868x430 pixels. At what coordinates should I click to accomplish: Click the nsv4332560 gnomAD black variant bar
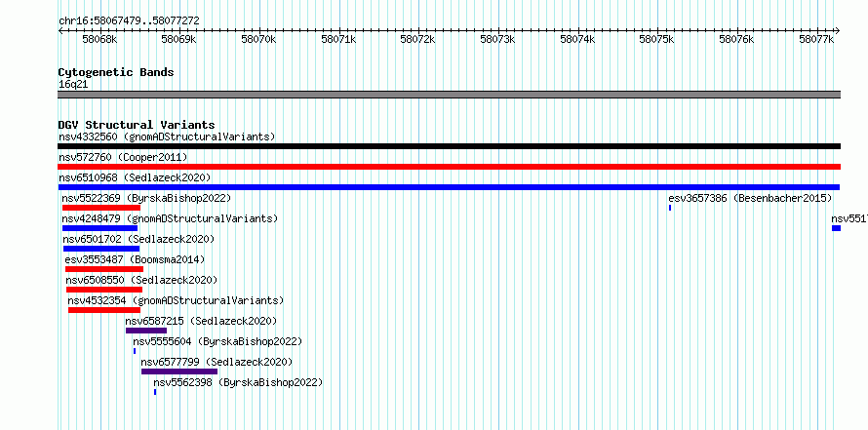449,146
